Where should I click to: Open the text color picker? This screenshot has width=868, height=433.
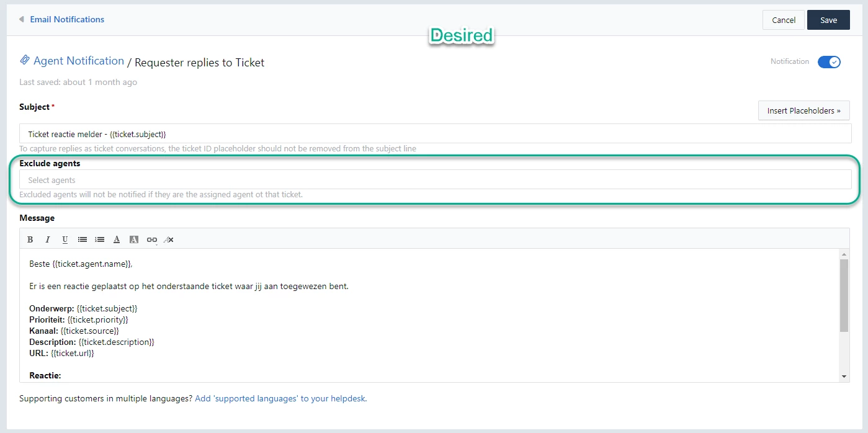click(117, 239)
